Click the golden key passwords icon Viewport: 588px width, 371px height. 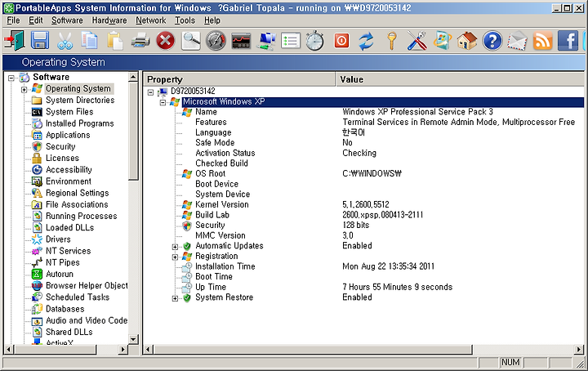tap(392, 41)
